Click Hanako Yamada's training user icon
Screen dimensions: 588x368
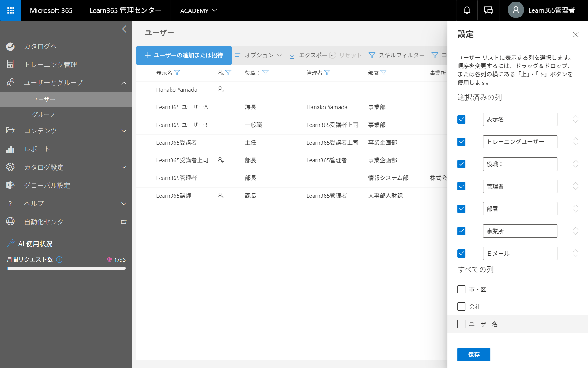[221, 89]
